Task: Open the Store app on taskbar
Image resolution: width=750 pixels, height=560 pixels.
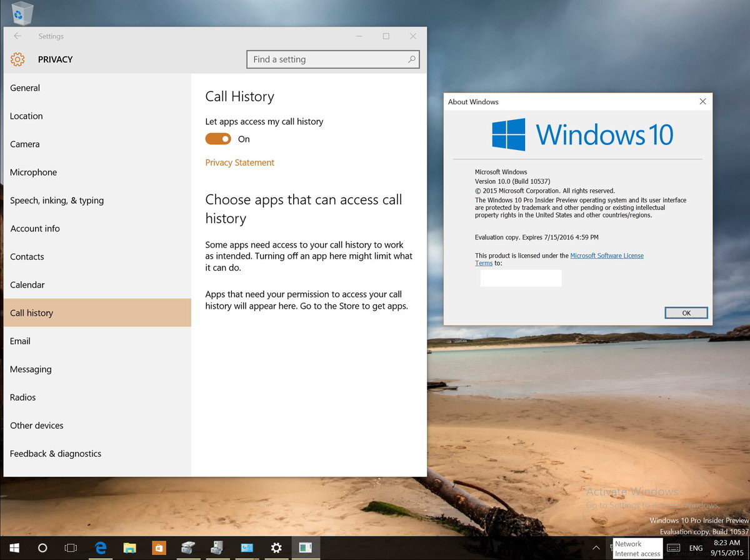Action: pyautogui.click(x=159, y=548)
